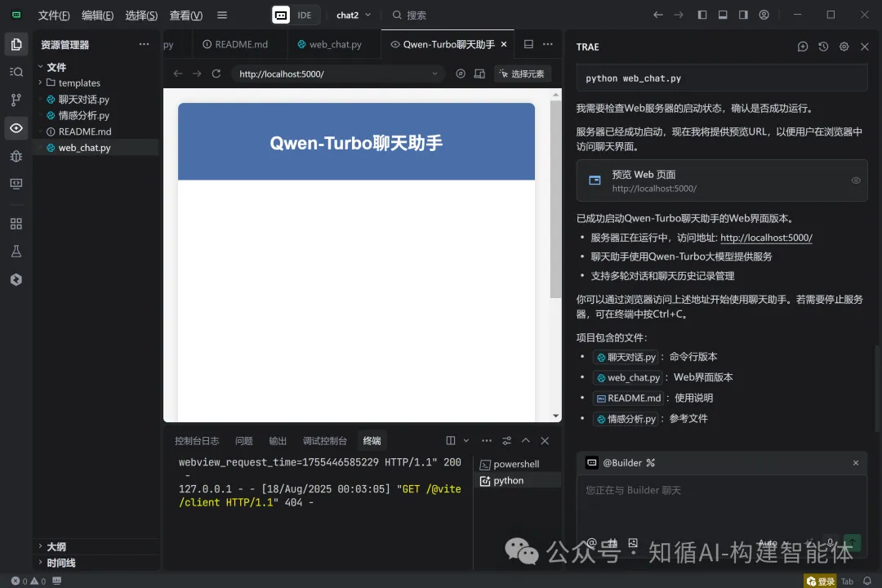Close the Qwen-Turbo聊天助手 tab
The width and height of the screenshot is (882, 588).
pyautogui.click(x=504, y=44)
